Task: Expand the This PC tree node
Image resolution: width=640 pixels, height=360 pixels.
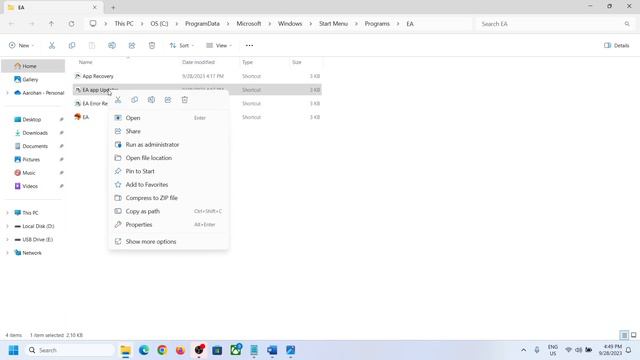Action: (x=7, y=213)
